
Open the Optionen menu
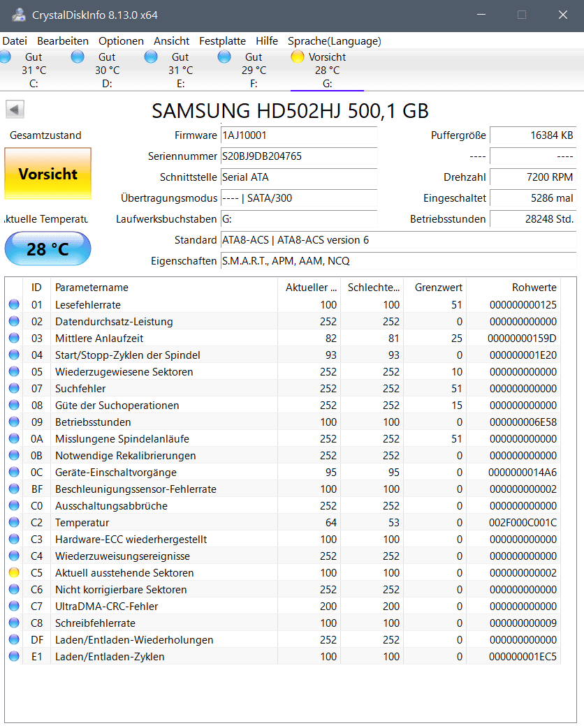tap(121, 41)
